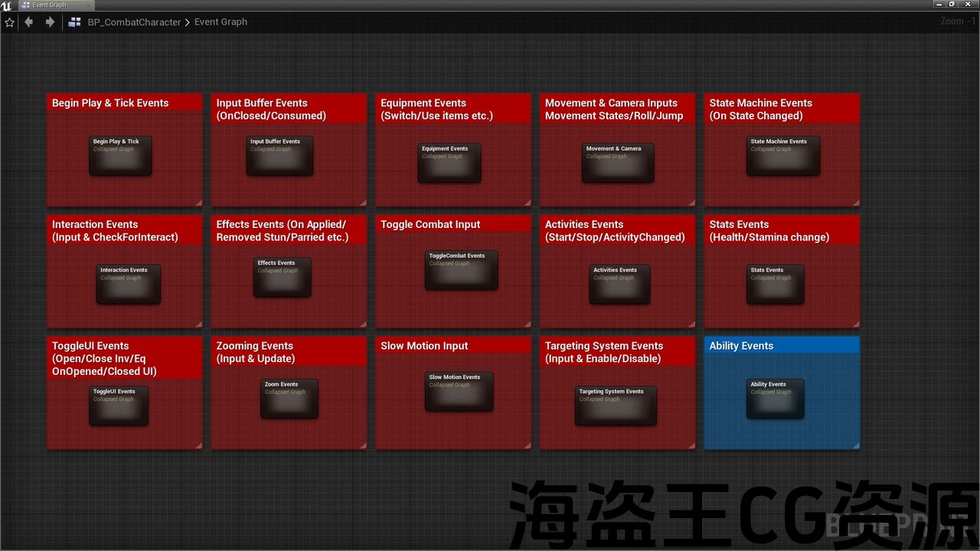The height and width of the screenshot is (551, 980).
Task: Select the Zoom Events collapsed graph node
Action: tap(289, 399)
